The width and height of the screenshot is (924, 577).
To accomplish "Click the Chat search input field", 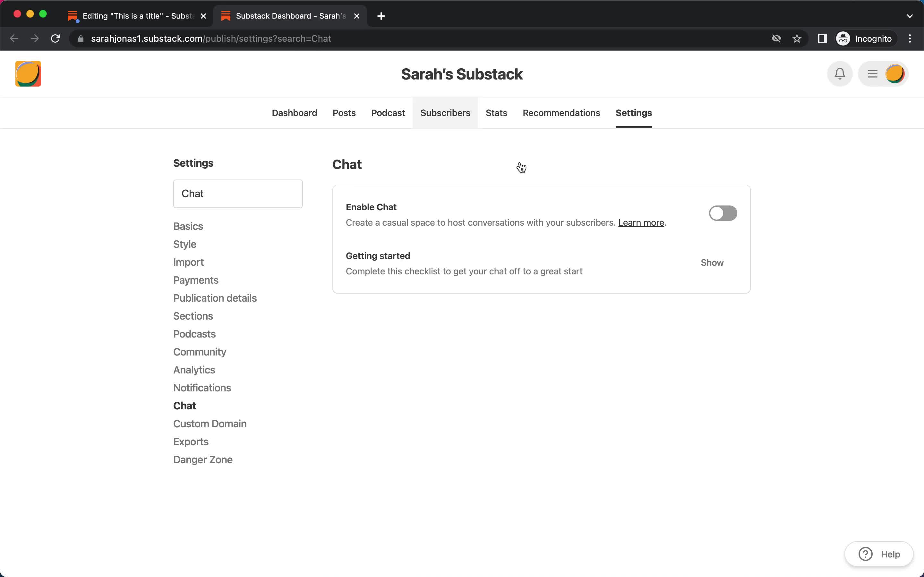I will click(x=238, y=193).
